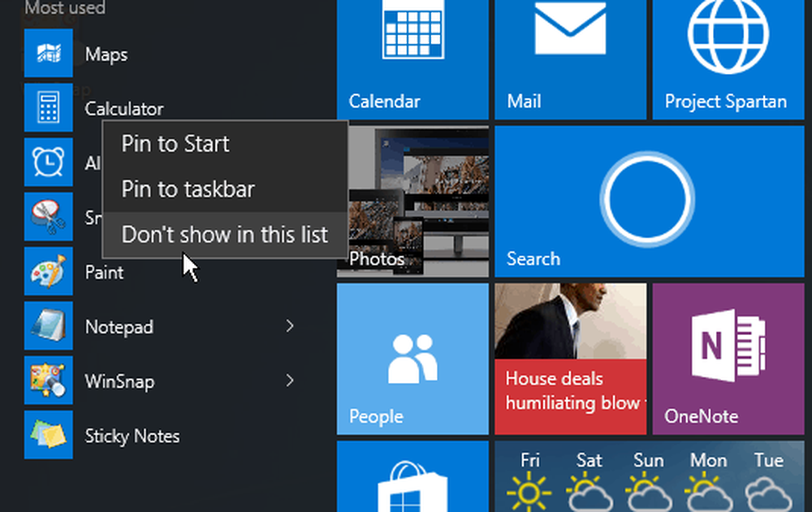812x512 pixels.
Task: Click the Calculator label text
Action: 124,109
